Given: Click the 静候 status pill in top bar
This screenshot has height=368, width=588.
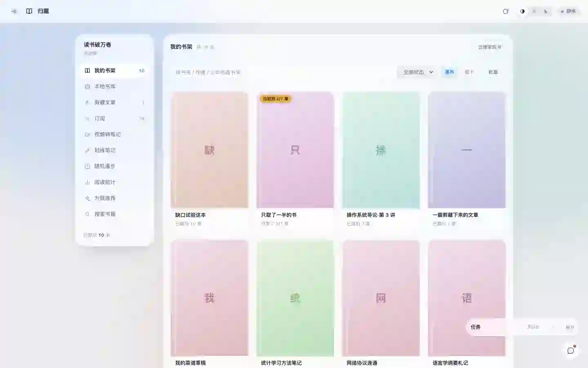Looking at the screenshot, I should pyautogui.click(x=568, y=11).
